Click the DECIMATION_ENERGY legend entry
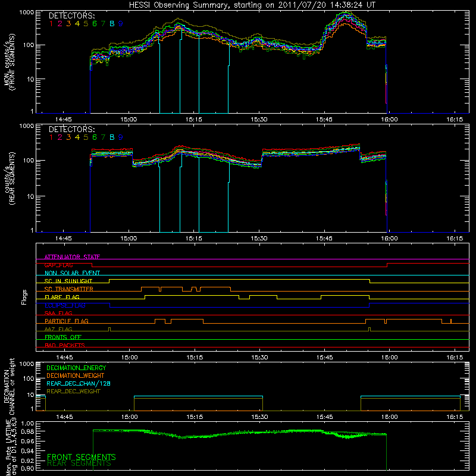Image resolution: width=476 pixels, height=476 pixels. tap(76, 368)
